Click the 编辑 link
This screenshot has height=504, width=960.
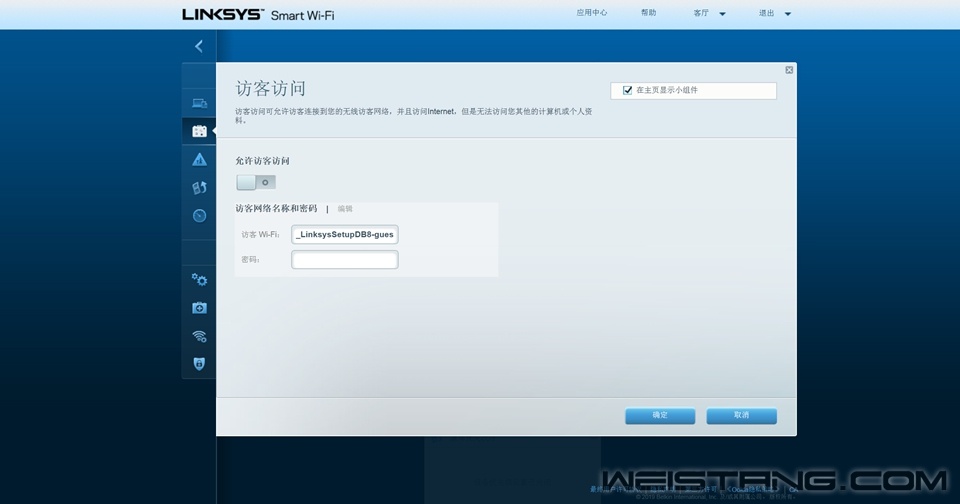345,209
